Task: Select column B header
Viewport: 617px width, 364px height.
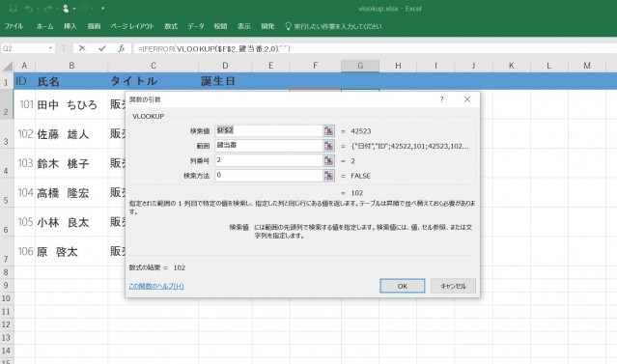Action: (71, 66)
